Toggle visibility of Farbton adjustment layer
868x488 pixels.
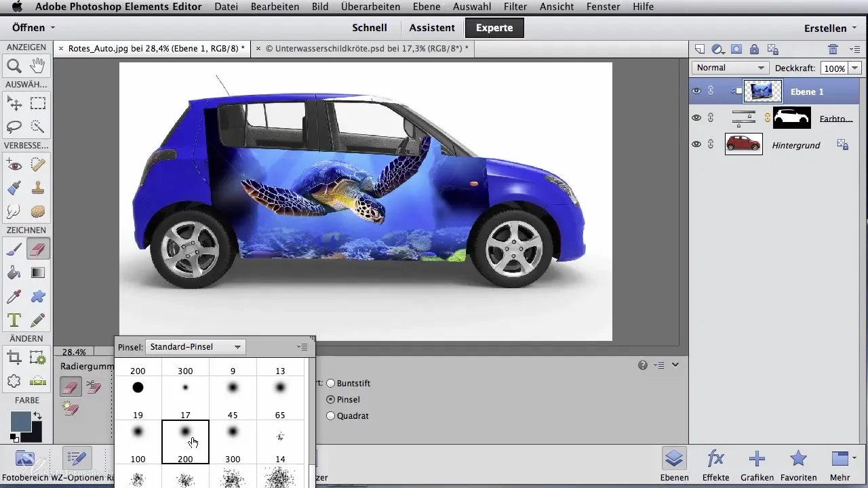click(x=696, y=118)
